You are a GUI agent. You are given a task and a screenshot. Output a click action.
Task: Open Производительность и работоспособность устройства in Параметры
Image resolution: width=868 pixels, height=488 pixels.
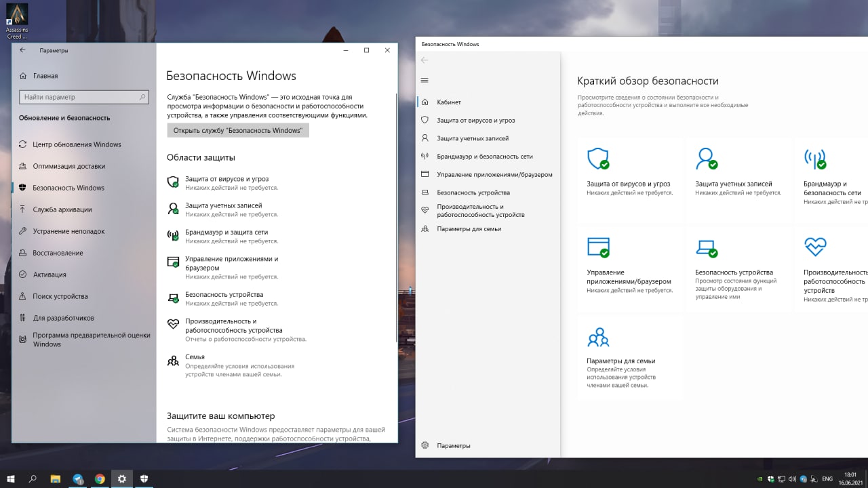[237, 329]
